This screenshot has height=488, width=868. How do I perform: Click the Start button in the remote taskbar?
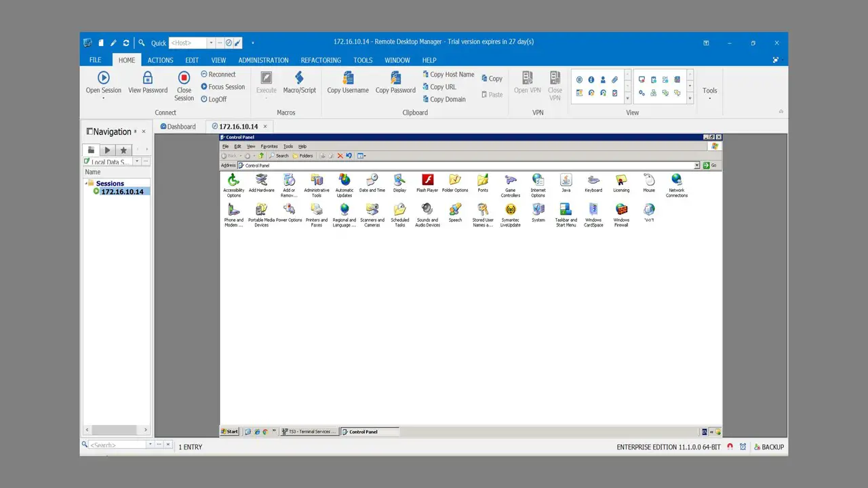pos(230,432)
